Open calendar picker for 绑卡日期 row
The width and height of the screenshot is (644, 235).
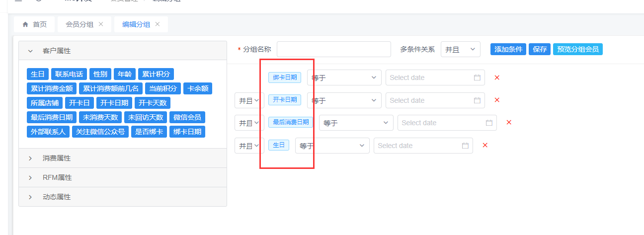[477, 78]
